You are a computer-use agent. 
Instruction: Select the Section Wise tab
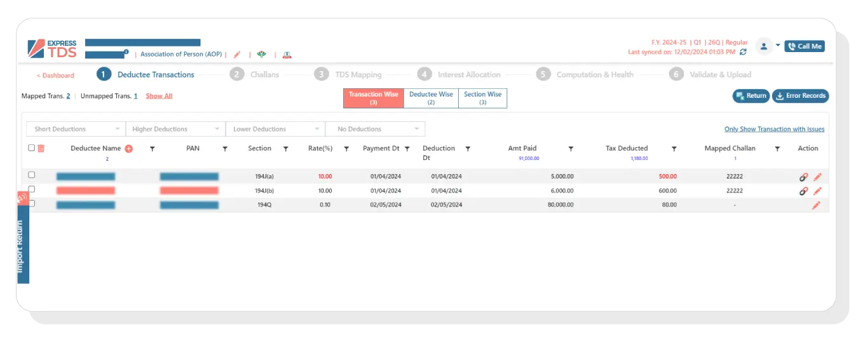coord(482,98)
